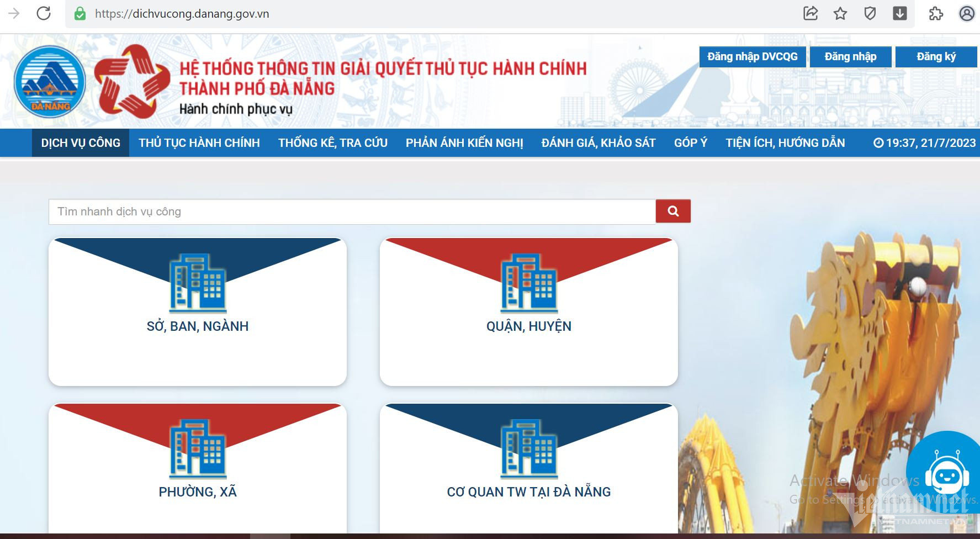This screenshot has height=539, width=980.
Task: Select the CƠ QUAN TW TẠI ĐÀ NẴNG icon
Action: [x=529, y=448]
